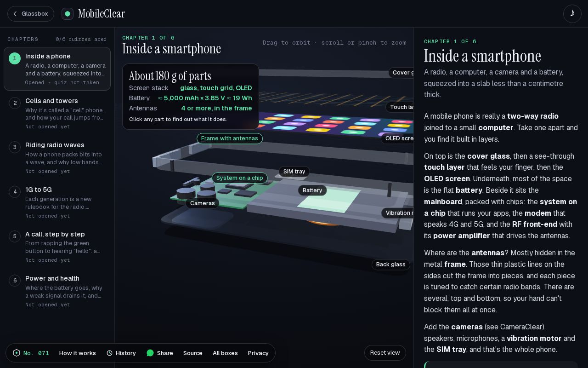Open the Privacy page
Viewport: 588px width, 368px height.
pos(258,353)
